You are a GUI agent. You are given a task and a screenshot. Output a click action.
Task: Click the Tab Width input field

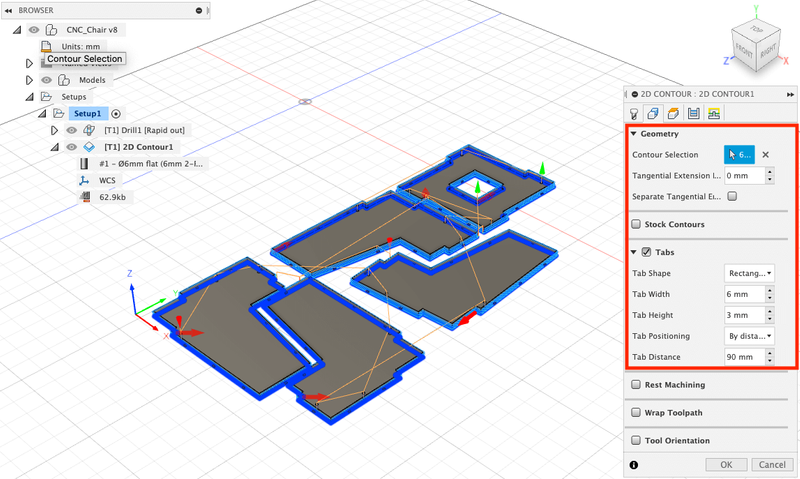(x=743, y=294)
